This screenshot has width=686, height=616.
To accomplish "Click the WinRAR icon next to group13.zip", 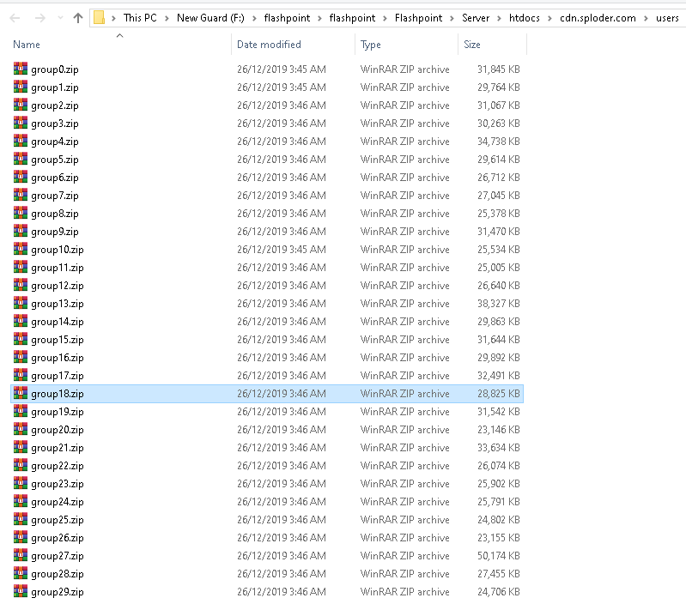I will [x=21, y=304].
